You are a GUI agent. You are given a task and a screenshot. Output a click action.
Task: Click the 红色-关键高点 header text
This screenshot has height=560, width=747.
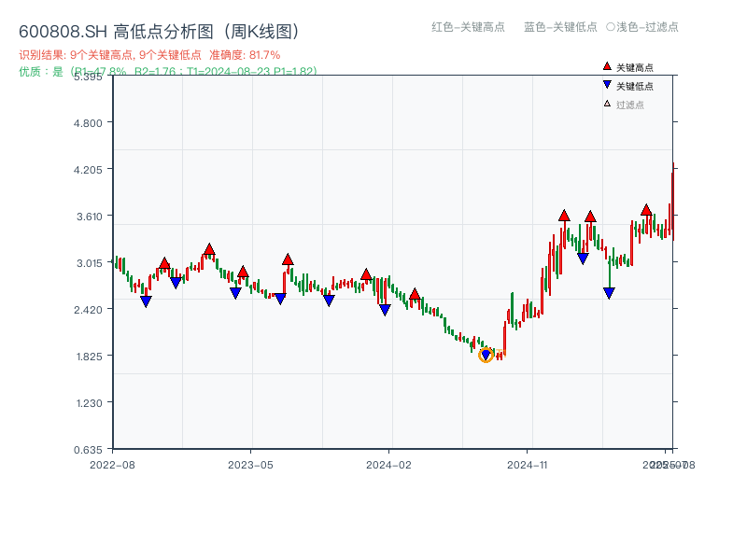469,27
